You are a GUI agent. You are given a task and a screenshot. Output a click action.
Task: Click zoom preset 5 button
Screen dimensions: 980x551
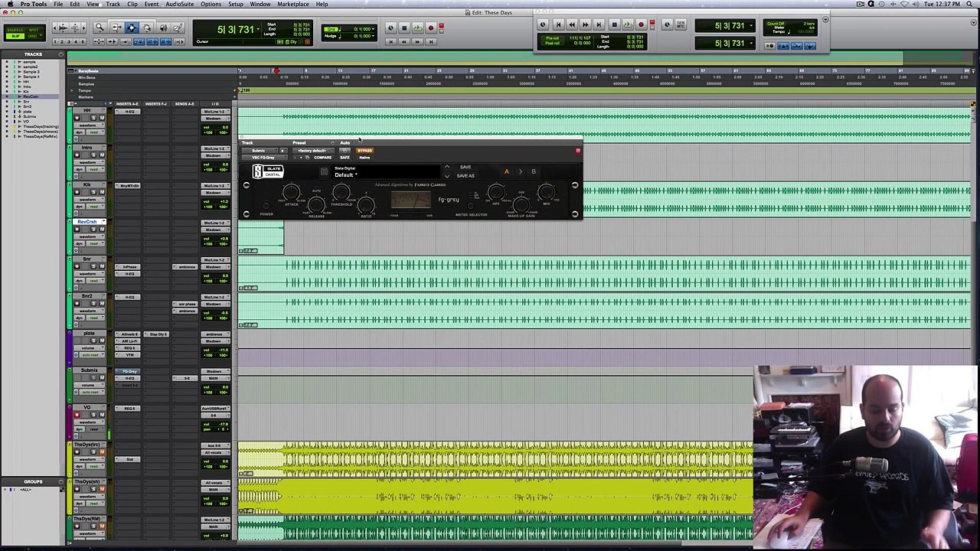[82, 41]
